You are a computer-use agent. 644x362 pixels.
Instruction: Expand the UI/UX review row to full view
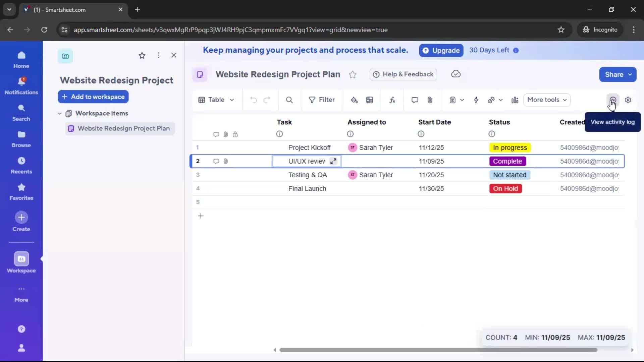[x=333, y=161]
